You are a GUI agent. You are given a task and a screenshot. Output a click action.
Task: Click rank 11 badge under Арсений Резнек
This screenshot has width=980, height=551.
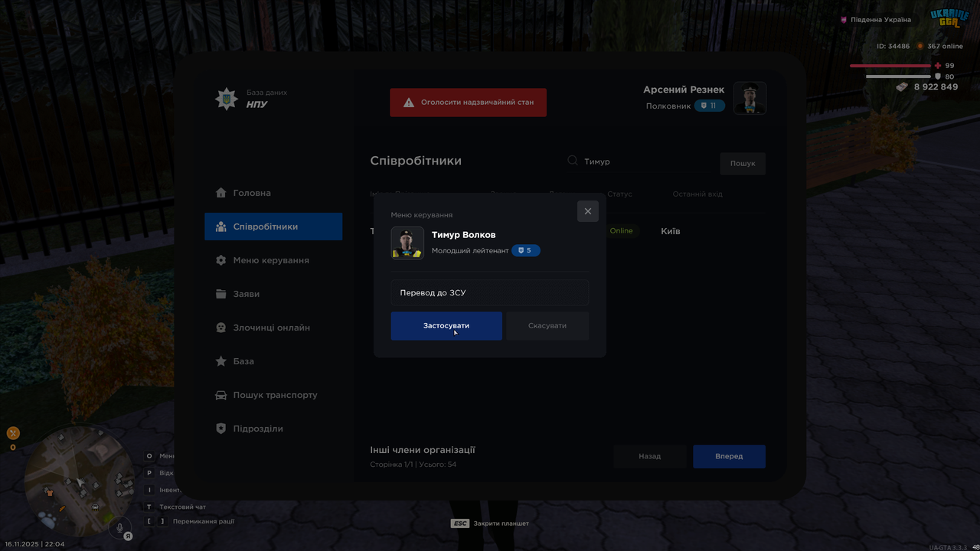710,106
